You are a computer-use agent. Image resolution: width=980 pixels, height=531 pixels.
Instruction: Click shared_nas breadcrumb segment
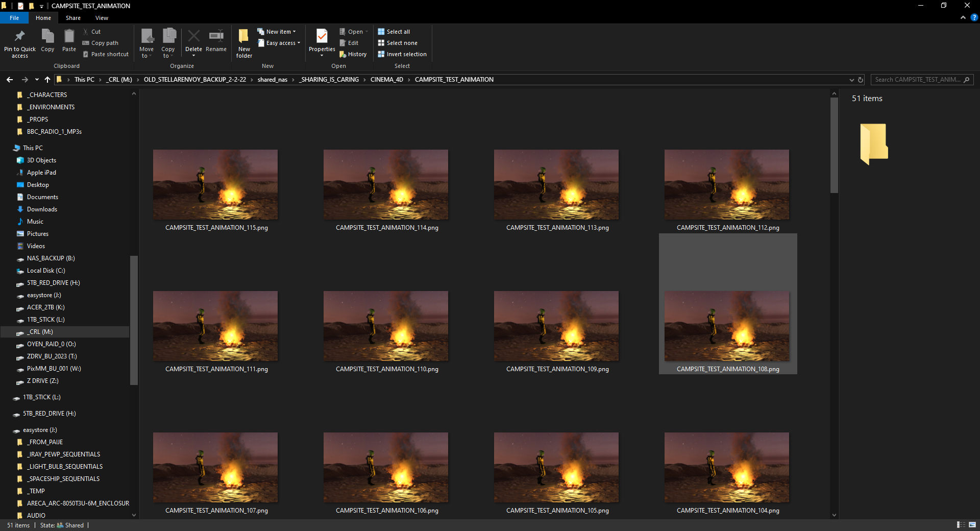(272, 80)
